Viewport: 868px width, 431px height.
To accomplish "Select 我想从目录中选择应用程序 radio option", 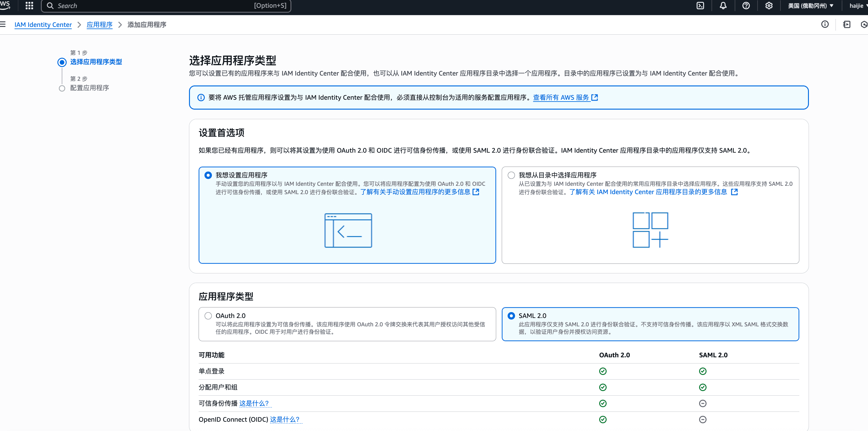I will pos(511,175).
